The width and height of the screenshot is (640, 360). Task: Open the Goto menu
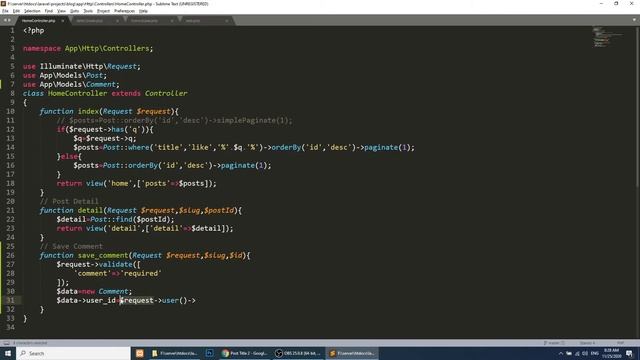[74, 11]
